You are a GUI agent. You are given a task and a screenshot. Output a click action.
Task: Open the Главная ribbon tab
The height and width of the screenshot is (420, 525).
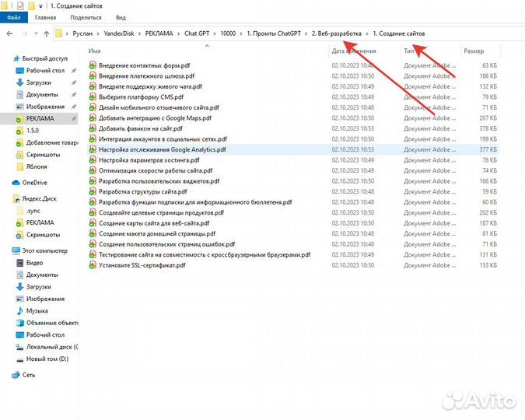[x=45, y=17]
